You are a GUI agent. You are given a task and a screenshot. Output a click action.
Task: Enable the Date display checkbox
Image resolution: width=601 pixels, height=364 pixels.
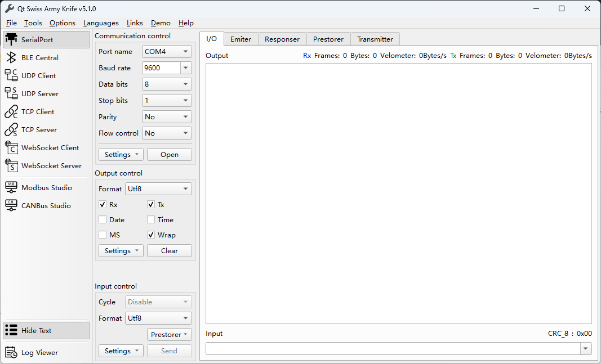[103, 219]
